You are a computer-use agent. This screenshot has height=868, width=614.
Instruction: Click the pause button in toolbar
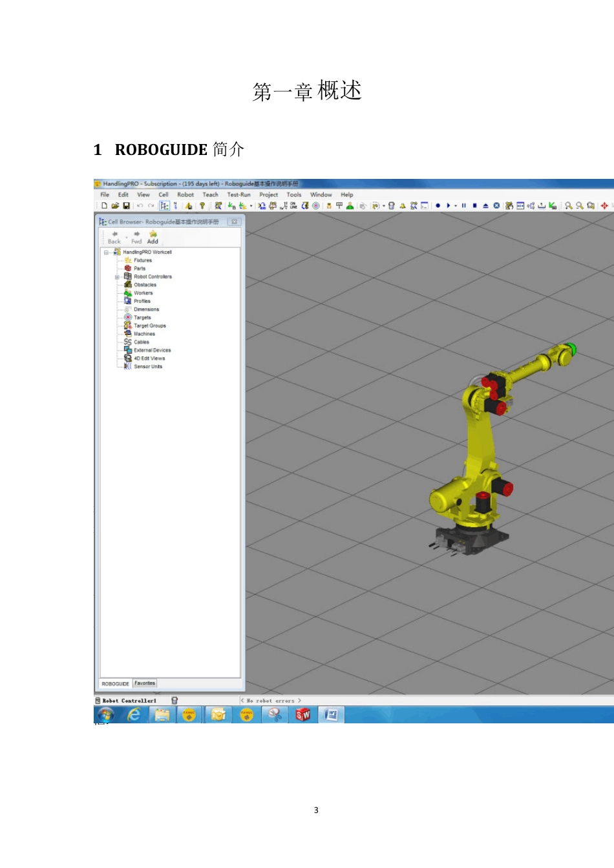(x=463, y=206)
